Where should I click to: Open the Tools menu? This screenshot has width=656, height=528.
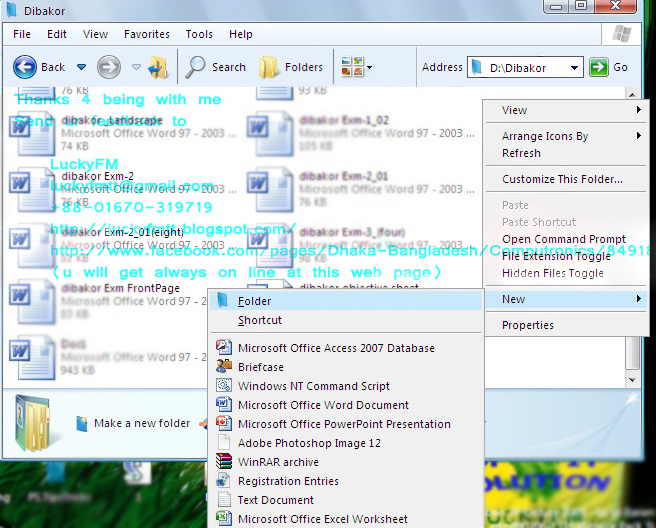[x=199, y=34]
